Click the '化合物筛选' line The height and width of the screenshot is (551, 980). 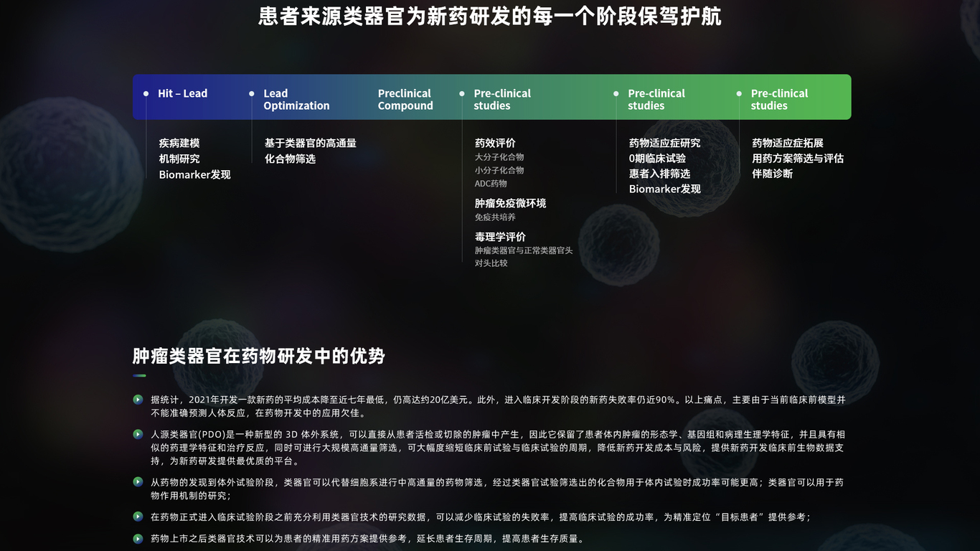[290, 159]
